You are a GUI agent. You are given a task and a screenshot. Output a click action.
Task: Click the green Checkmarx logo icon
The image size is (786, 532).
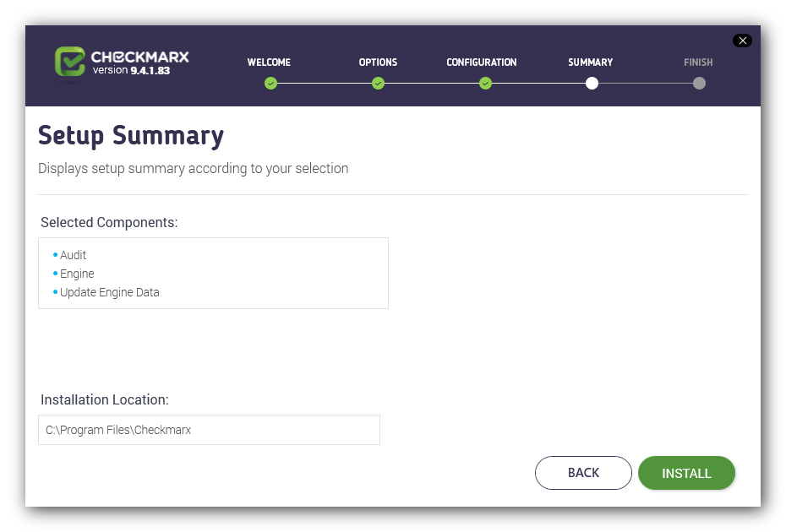69,62
